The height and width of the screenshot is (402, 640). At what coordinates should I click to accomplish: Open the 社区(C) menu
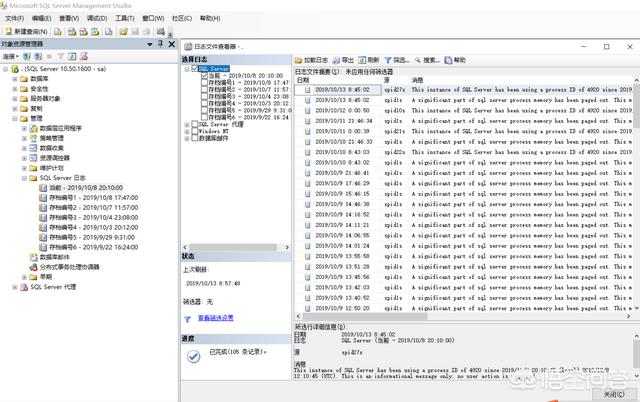[x=182, y=18]
